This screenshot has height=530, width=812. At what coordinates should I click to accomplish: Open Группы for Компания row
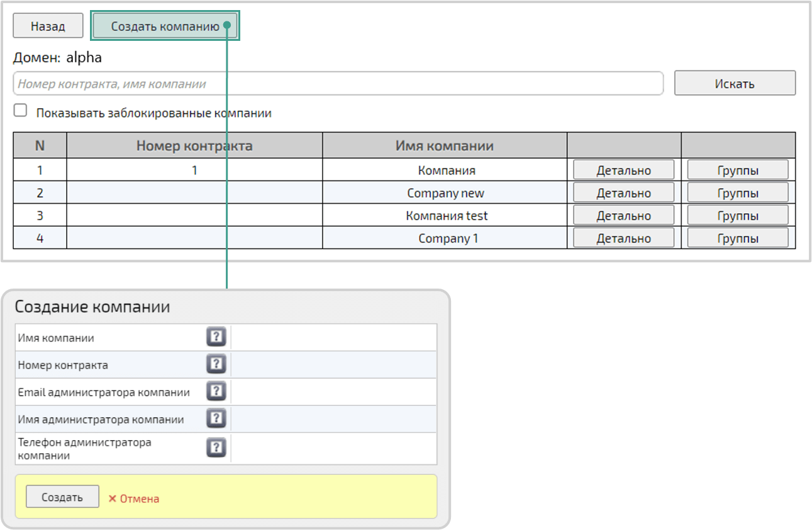click(x=737, y=170)
